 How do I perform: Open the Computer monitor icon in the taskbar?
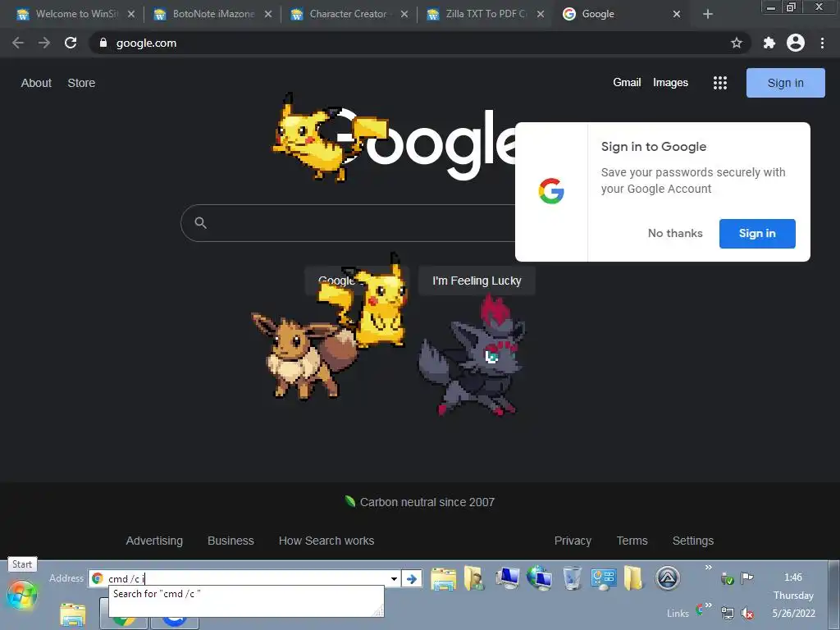pyautogui.click(x=507, y=578)
